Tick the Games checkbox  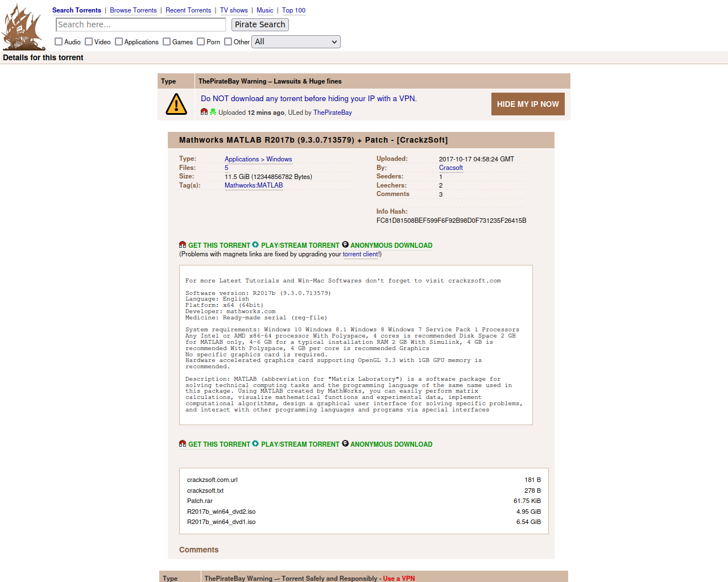(x=167, y=41)
